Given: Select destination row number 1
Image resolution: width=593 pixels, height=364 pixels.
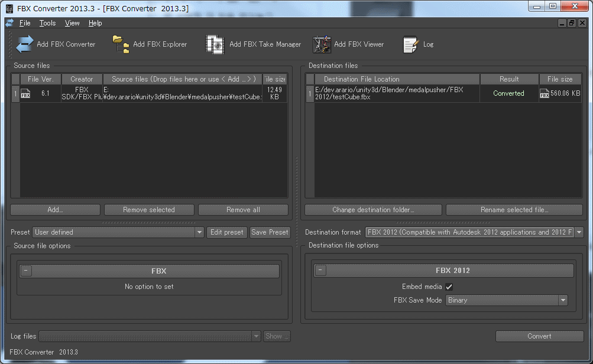Looking at the screenshot, I should [x=310, y=93].
